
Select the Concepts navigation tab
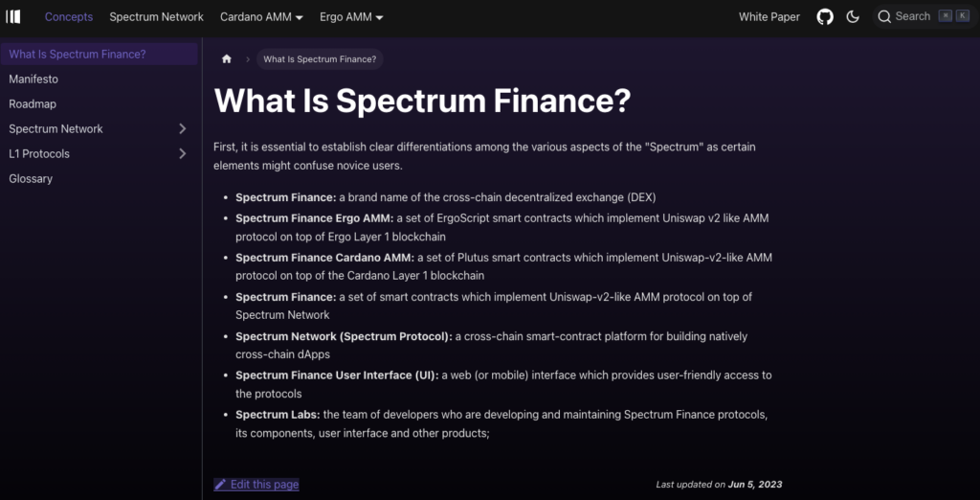point(69,16)
